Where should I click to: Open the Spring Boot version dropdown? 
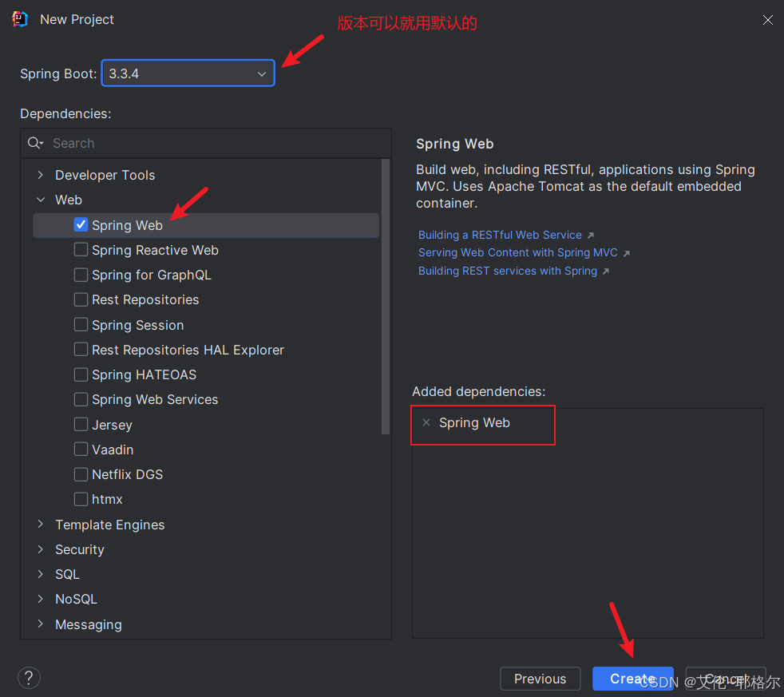coord(188,73)
